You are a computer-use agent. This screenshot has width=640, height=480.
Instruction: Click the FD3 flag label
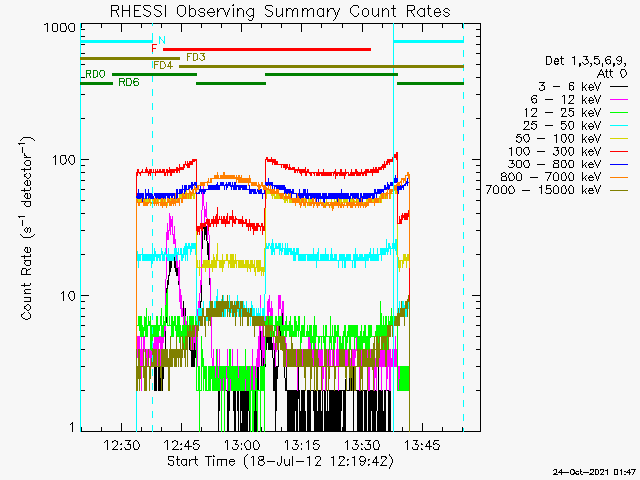pyautogui.click(x=196, y=57)
